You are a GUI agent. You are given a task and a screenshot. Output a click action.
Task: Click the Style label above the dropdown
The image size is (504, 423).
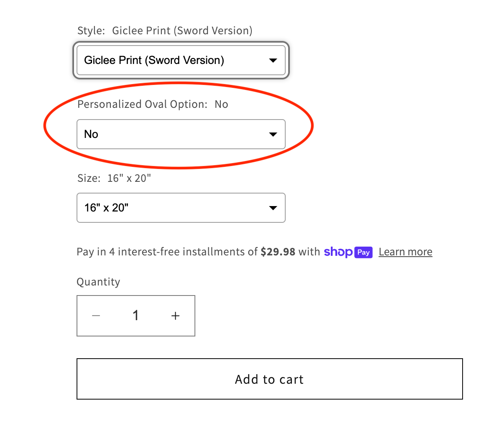tap(91, 31)
